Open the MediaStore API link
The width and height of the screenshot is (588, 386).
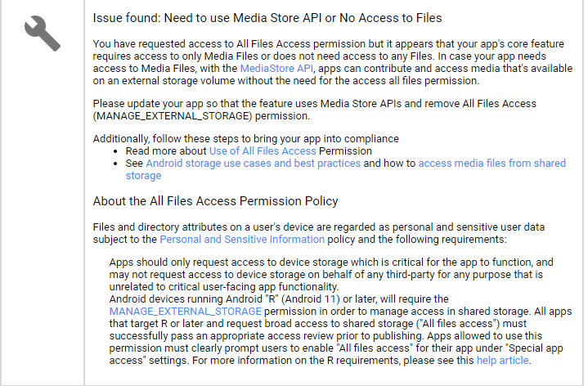click(x=276, y=68)
